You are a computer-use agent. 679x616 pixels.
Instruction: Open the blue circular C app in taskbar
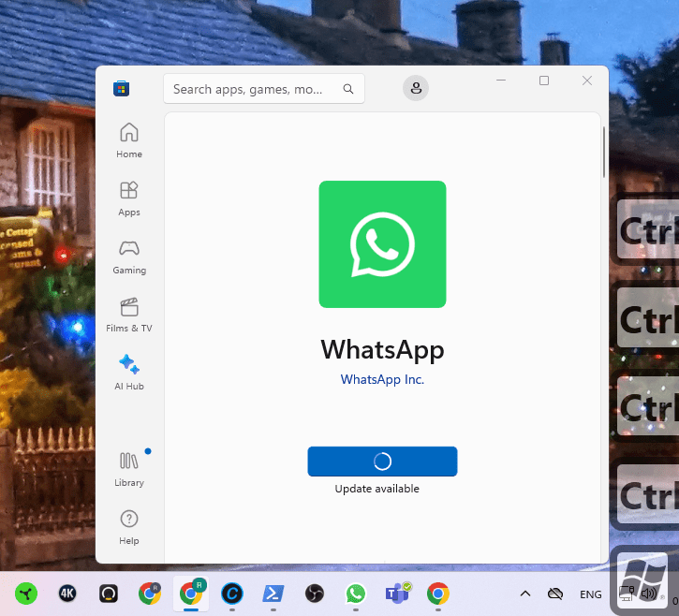[x=232, y=594]
